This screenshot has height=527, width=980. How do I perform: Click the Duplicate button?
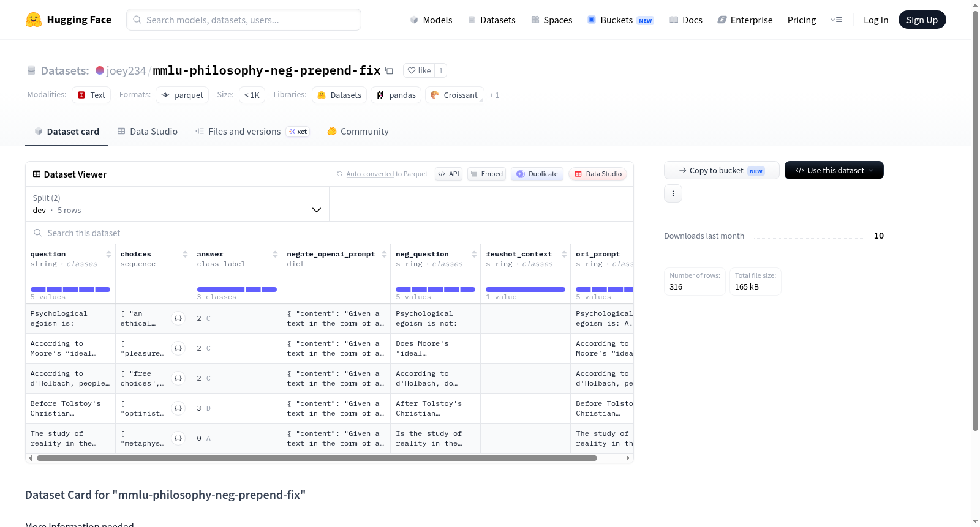[537, 174]
